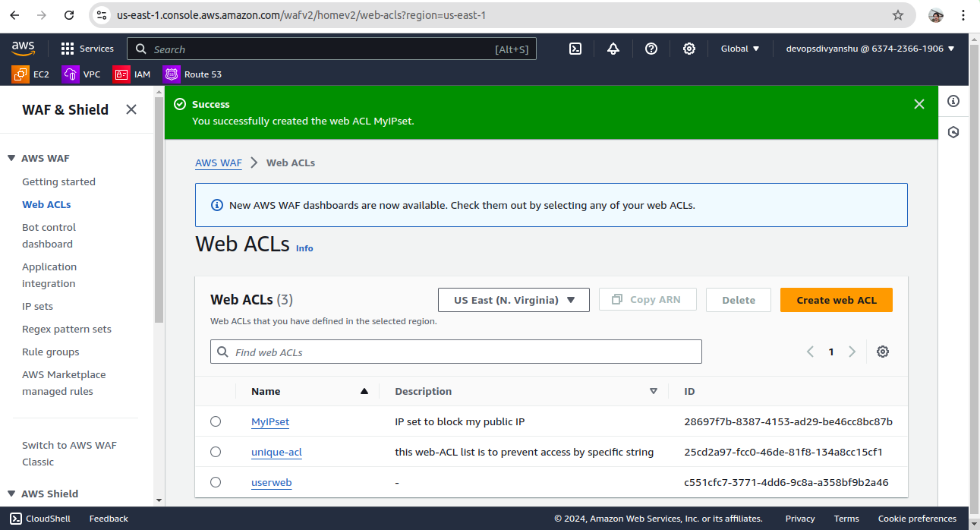Open the US East (N. Virginia) region dropdown
Screen dimensions: 980x530
514,300
